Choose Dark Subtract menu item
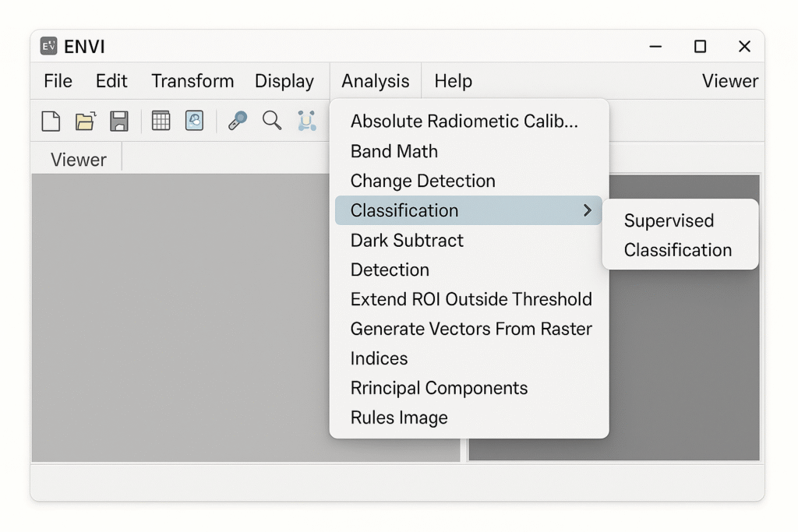 (468, 240)
